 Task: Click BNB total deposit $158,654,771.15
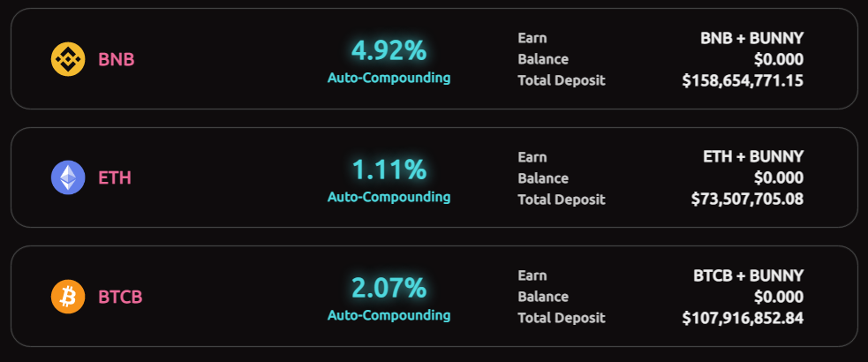point(743,80)
